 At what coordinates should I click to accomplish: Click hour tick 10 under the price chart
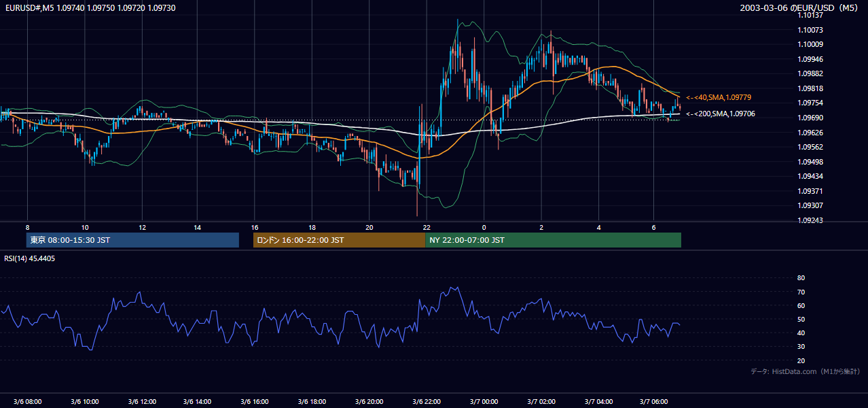coord(84,227)
